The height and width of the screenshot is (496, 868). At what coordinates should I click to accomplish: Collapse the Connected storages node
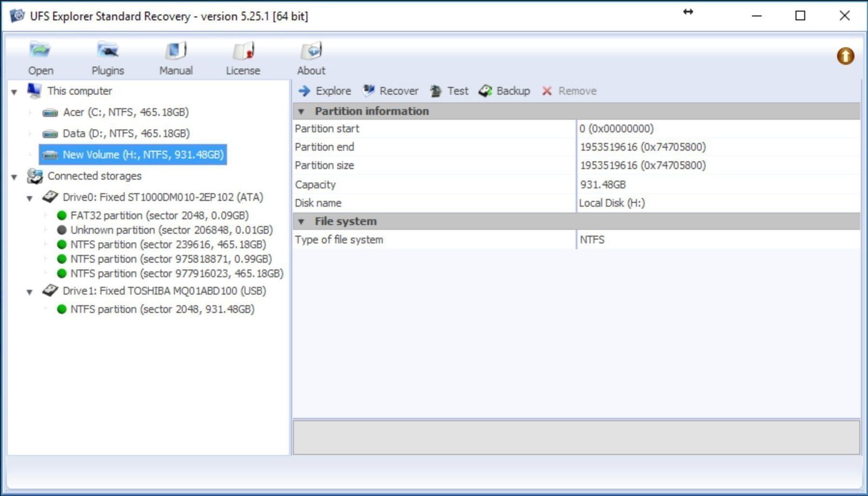click(15, 177)
